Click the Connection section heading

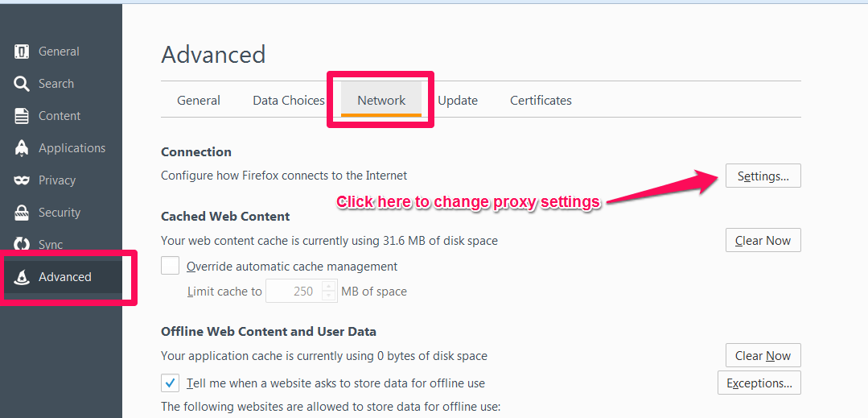click(196, 152)
